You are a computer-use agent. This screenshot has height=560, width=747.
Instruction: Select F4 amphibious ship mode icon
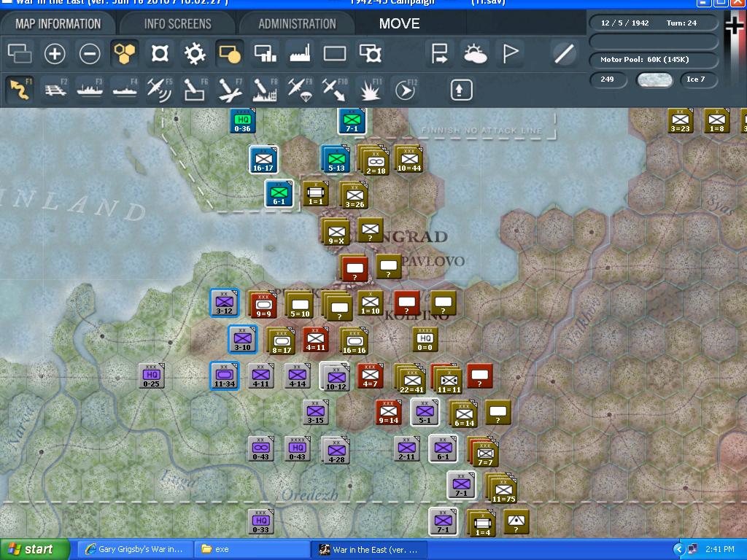(125, 90)
